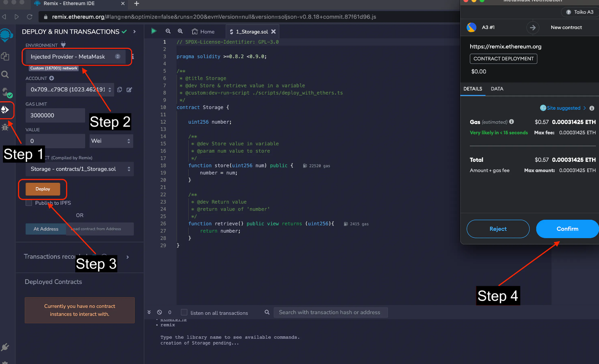Click the orange Deploy button
The height and width of the screenshot is (364, 599).
click(x=43, y=189)
